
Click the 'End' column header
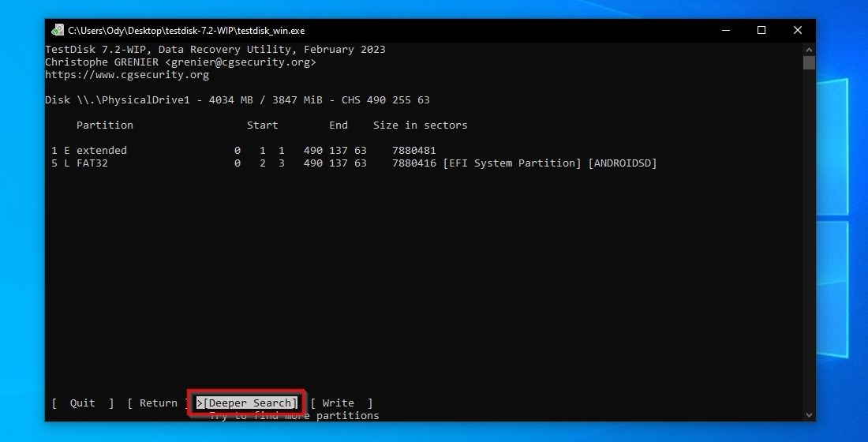tap(339, 125)
